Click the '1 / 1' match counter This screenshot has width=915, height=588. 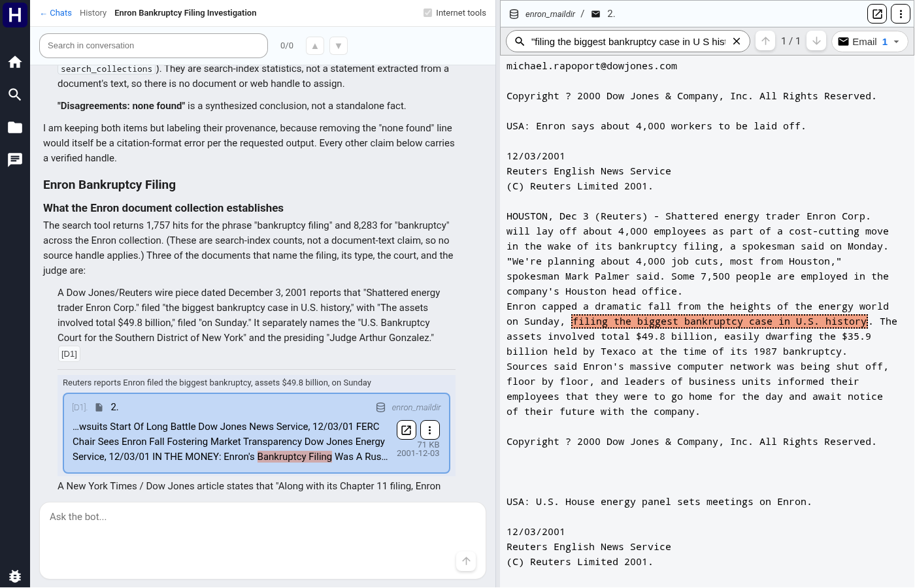(x=791, y=41)
